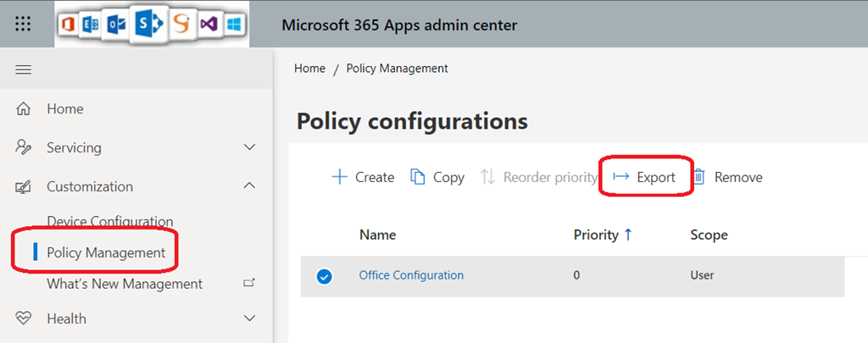Viewport: 868px width, 343px height.
Task: Collapse the navigation hamburger menu
Action: (24, 69)
